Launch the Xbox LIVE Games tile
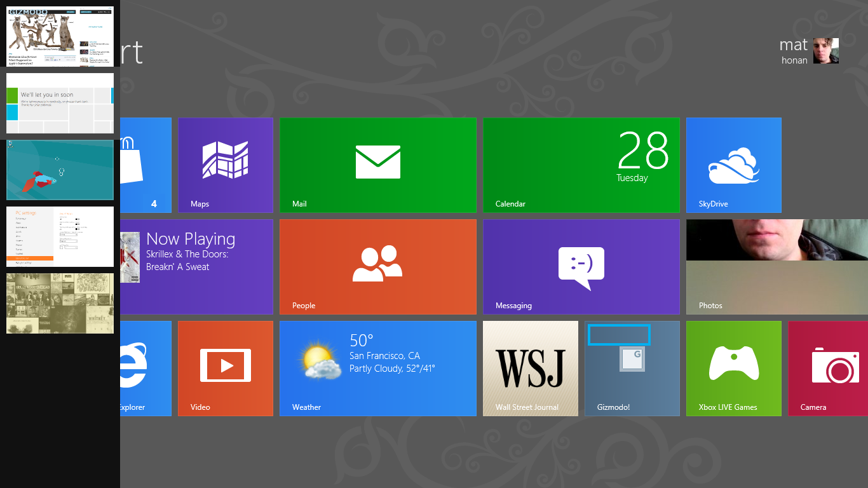 734,369
